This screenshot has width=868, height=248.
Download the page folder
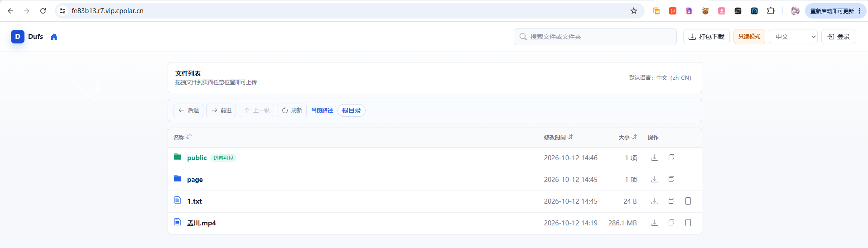[x=655, y=179]
